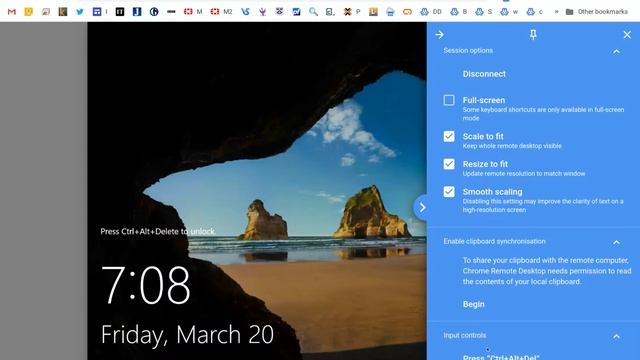Open the blue VS bookmark icon
Image resolution: width=640 pixels, height=360 pixels.
(x=245, y=12)
